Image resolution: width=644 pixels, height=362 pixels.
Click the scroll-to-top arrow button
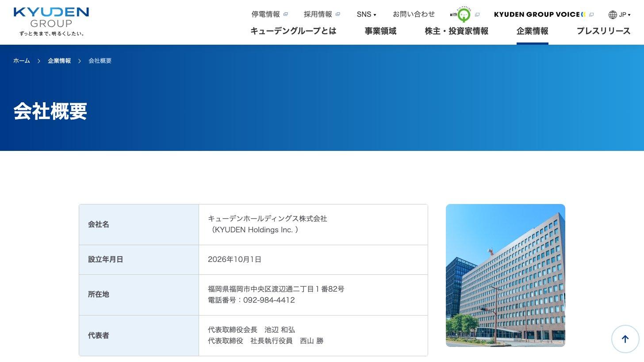point(625,339)
